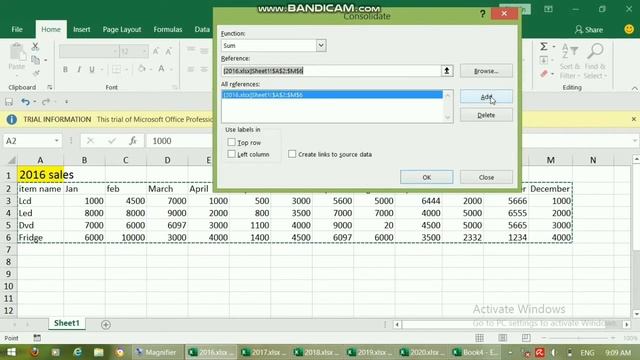This screenshot has height=360, width=640.
Task: Toggle Underline formatting
Action: pyautogui.click(x=92, y=69)
